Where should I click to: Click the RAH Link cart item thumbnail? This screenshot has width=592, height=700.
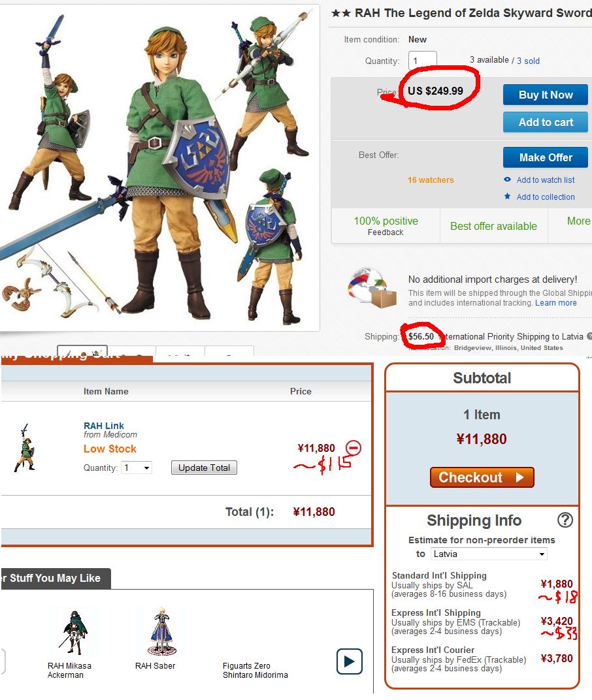25,448
